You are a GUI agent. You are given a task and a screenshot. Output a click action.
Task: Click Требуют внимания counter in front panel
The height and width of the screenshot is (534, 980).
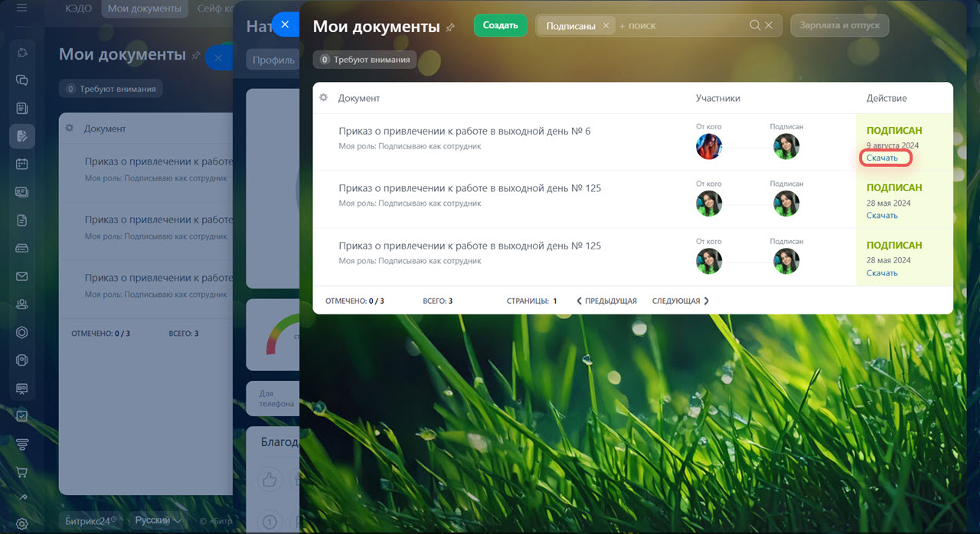[x=364, y=60]
